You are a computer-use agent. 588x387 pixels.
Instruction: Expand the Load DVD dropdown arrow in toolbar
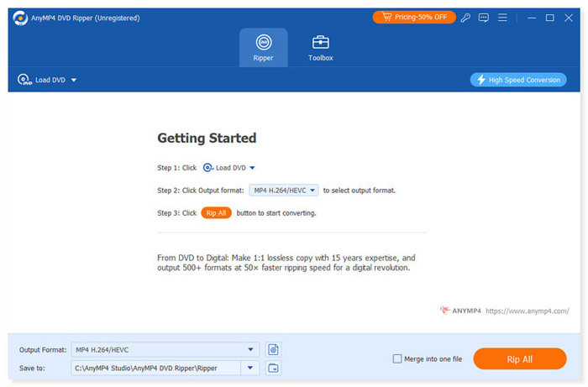(74, 81)
